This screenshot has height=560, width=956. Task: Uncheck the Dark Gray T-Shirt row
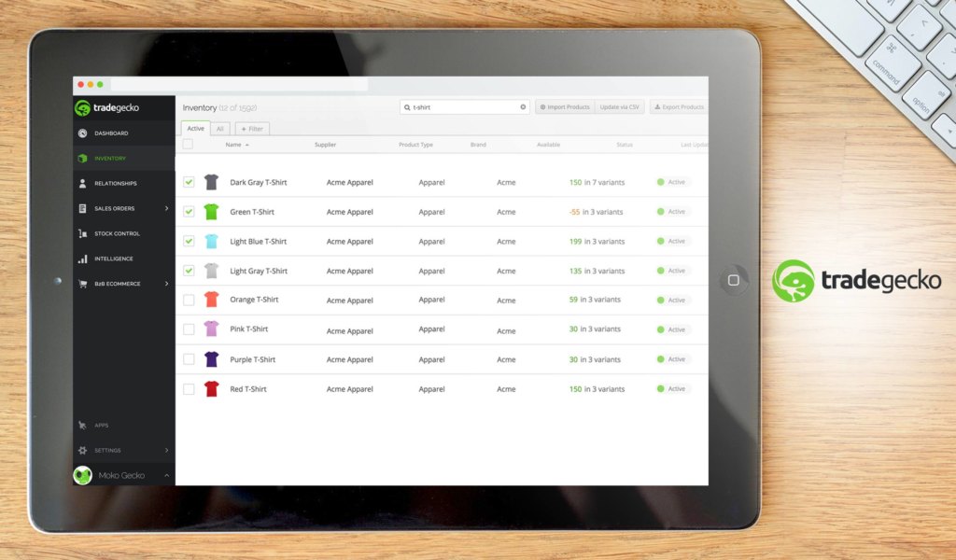click(x=190, y=182)
